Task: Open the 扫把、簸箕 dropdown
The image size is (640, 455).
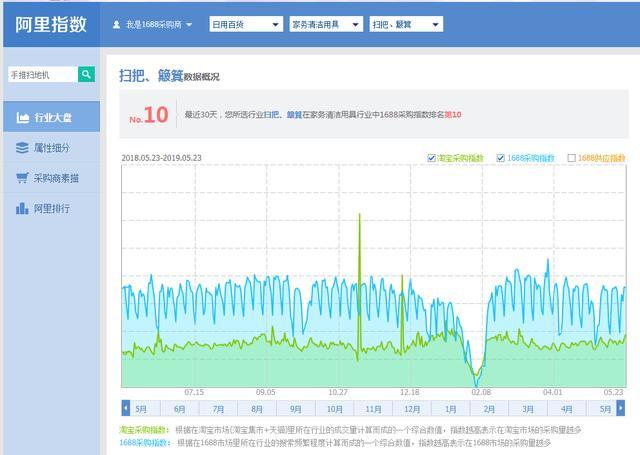Action: [406, 24]
